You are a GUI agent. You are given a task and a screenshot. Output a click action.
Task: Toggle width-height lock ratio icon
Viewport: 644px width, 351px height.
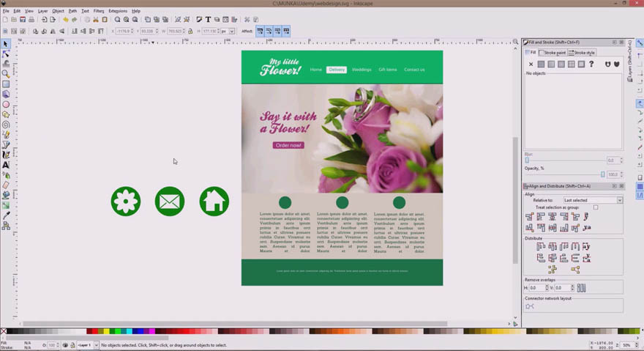coord(190,32)
